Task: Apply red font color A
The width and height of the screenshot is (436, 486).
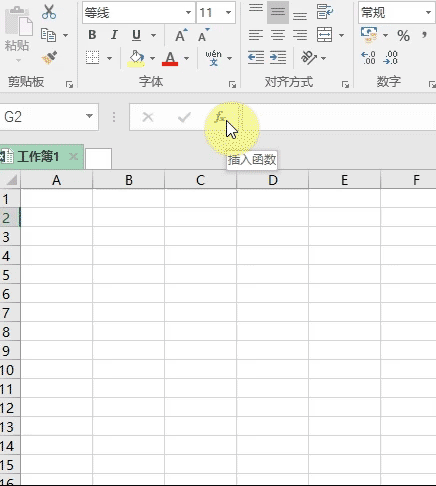Action: click(x=170, y=58)
